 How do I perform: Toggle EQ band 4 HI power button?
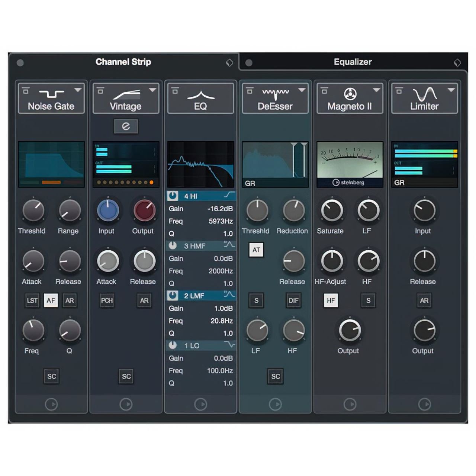pyautogui.click(x=173, y=196)
